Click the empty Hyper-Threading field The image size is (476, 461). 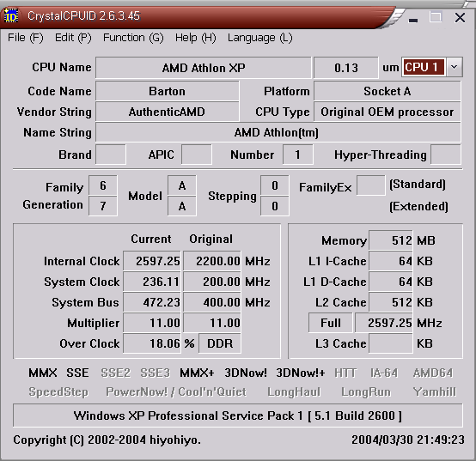446,155
